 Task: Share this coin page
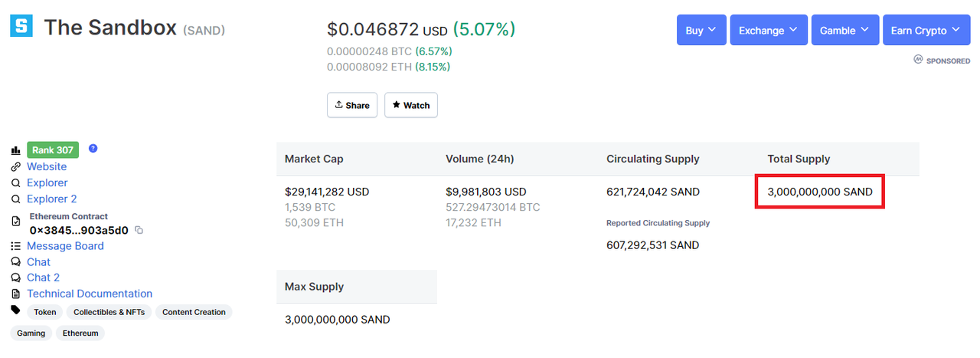point(352,105)
